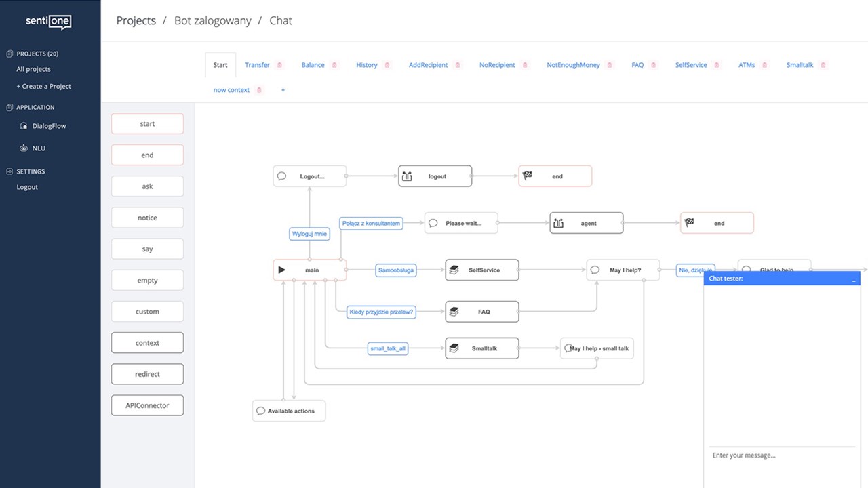Screen dimensions: 868x488
Task: Open the now context tab
Action: 231,90
